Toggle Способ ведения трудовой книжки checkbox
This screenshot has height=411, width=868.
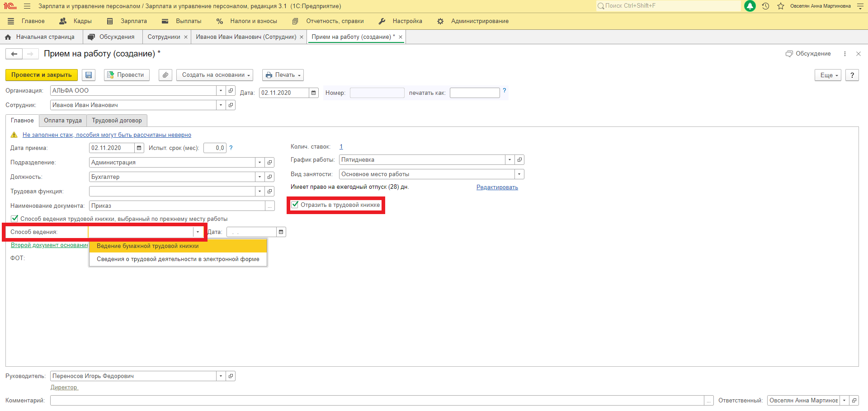pyautogui.click(x=14, y=219)
